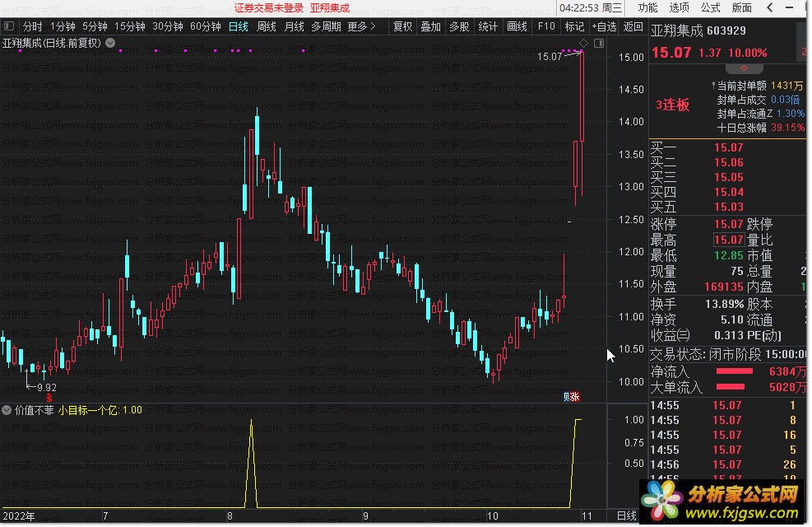The image size is (812, 527).
Task: Open the 亚翔集成 chart title dropdown
Action: coord(110,43)
